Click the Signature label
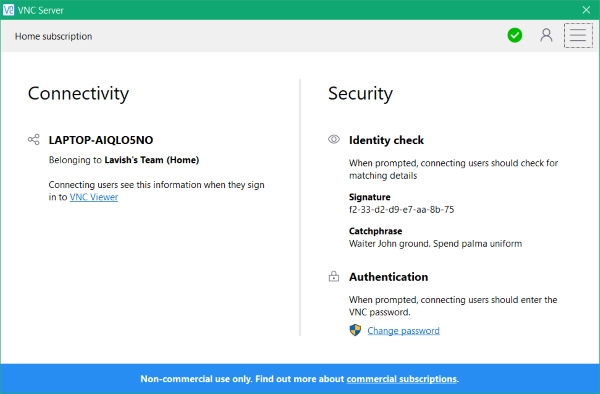 coord(370,197)
